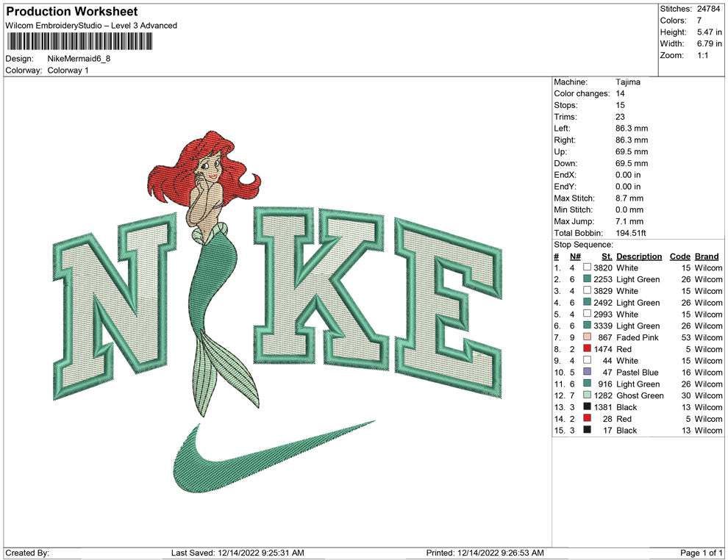Click the St. column header

[607, 256]
